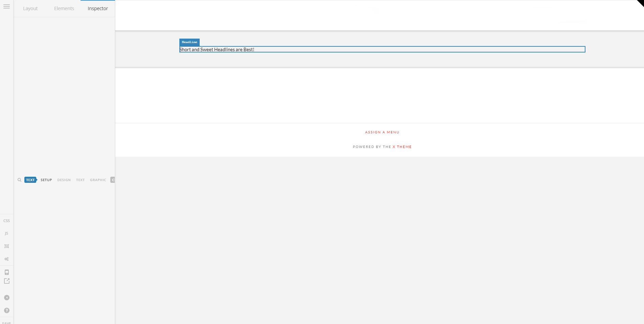Open the custom CSS editor
644x324 pixels.
coord(6,221)
